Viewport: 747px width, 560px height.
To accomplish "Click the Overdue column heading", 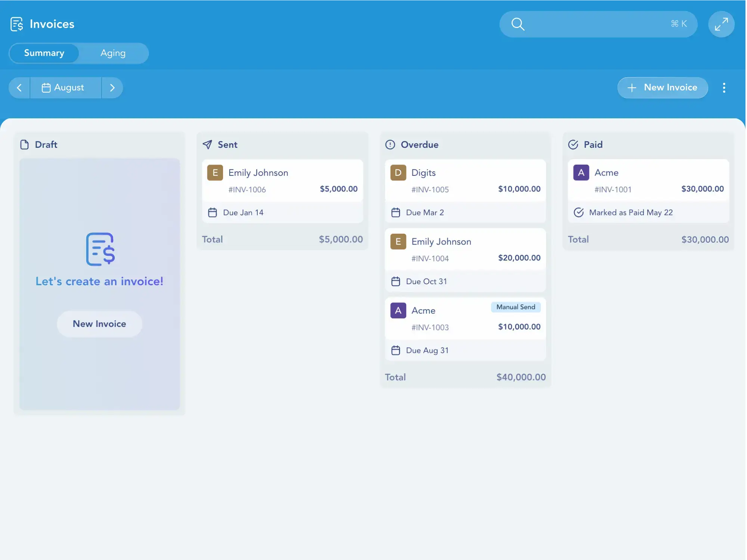I will tap(419, 144).
